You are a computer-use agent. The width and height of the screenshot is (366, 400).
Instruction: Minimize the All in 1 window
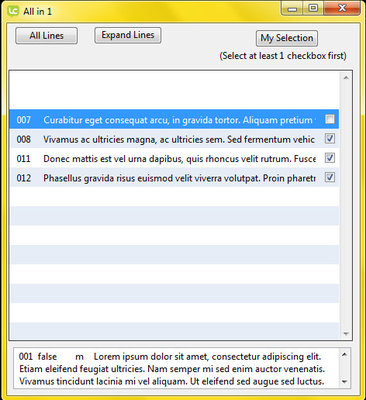point(292,9)
